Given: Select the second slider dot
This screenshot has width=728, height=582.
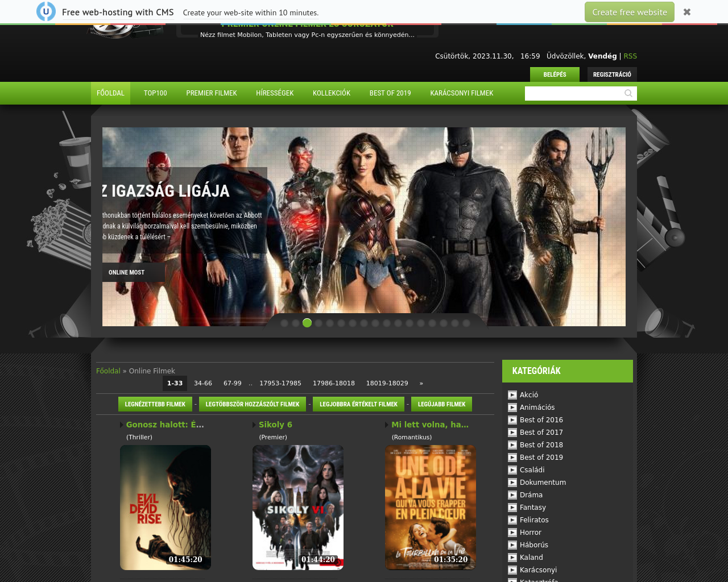Looking at the screenshot, I should pos(296,323).
